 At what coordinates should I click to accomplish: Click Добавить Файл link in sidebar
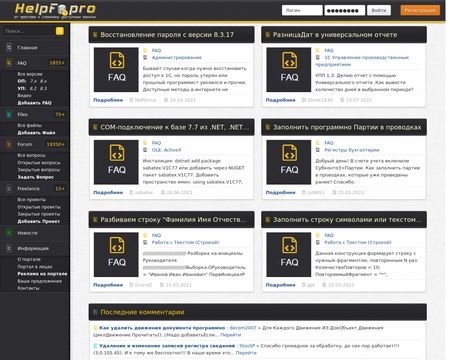pos(36,133)
